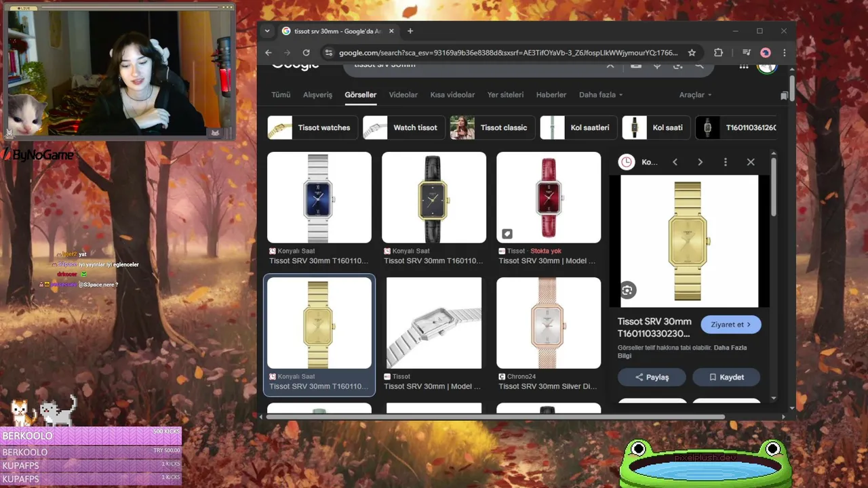Click the large gold watch preview image
Screen dimensions: 868x488
point(689,241)
